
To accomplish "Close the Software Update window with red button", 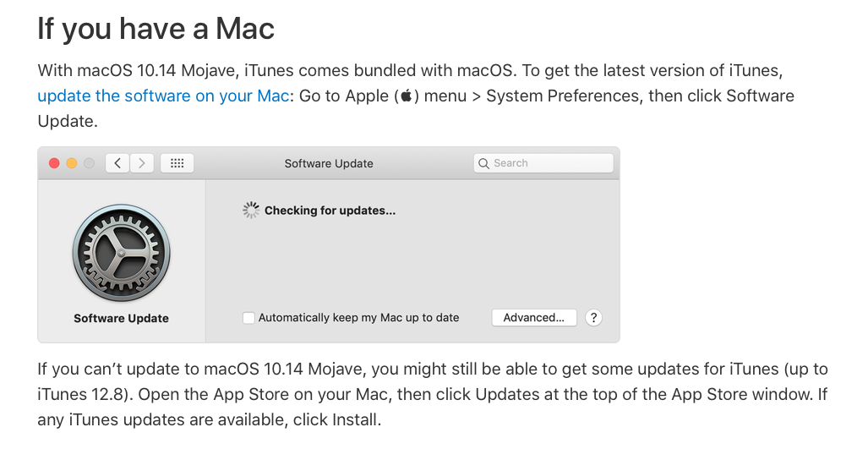I will click(54, 163).
